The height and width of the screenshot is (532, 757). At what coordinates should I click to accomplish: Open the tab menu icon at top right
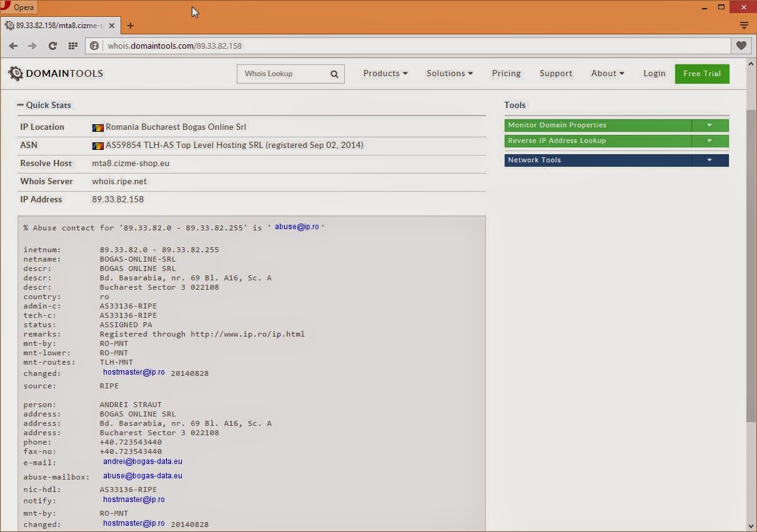click(x=744, y=26)
